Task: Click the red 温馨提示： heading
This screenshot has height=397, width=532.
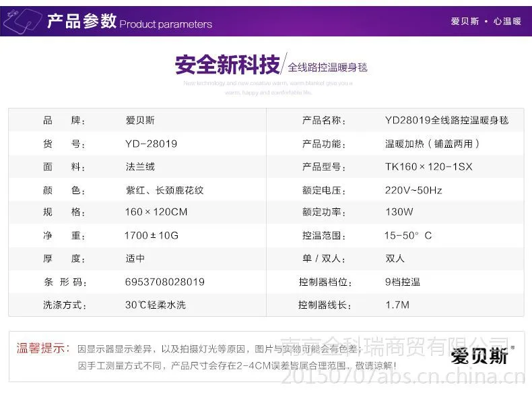Action: click(43, 348)
